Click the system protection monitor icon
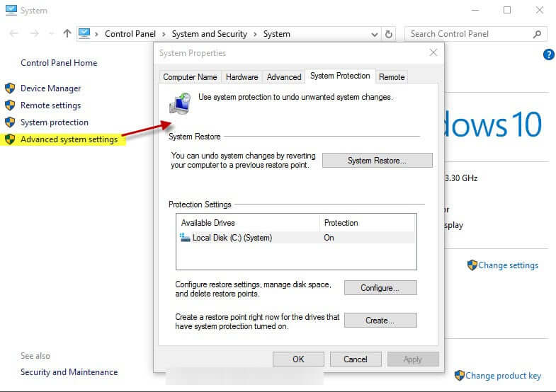Viewport: 556px width, 392px height. coord(181,103)
